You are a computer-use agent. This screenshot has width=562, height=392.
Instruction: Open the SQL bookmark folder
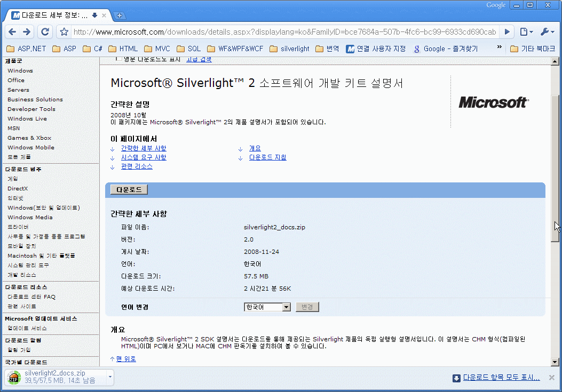(189, 49)
